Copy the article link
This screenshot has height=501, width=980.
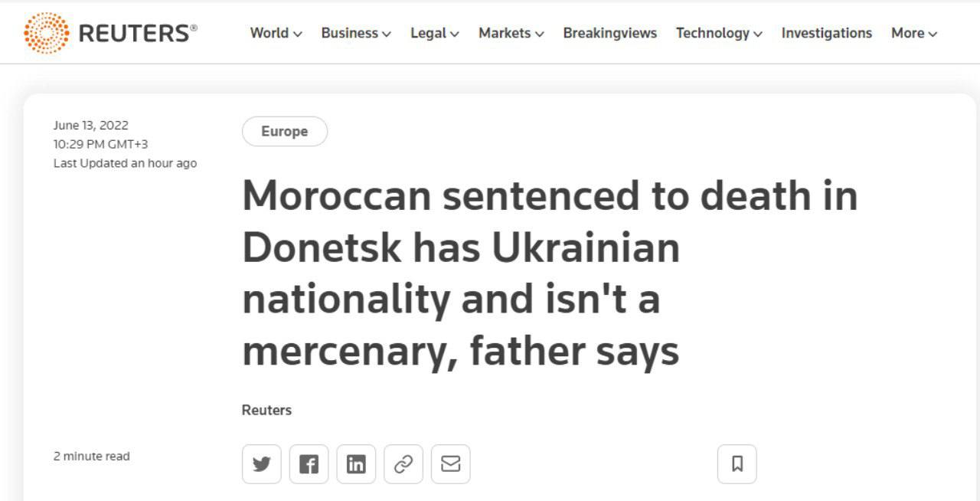pos(403,463)
